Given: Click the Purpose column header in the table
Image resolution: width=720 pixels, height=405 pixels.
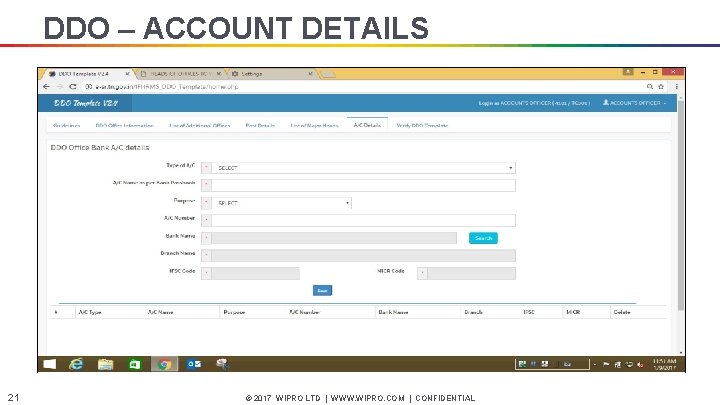Looking at the screenshot, I should pos(234,312).
